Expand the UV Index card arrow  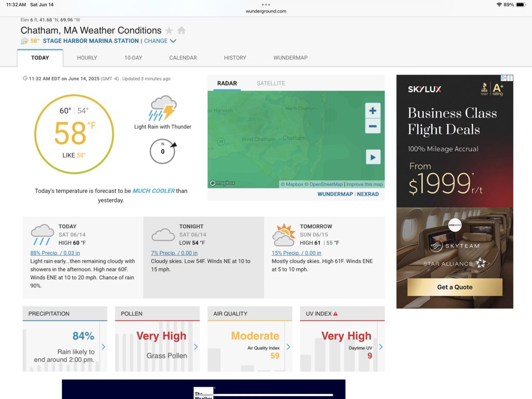[381, 347]
